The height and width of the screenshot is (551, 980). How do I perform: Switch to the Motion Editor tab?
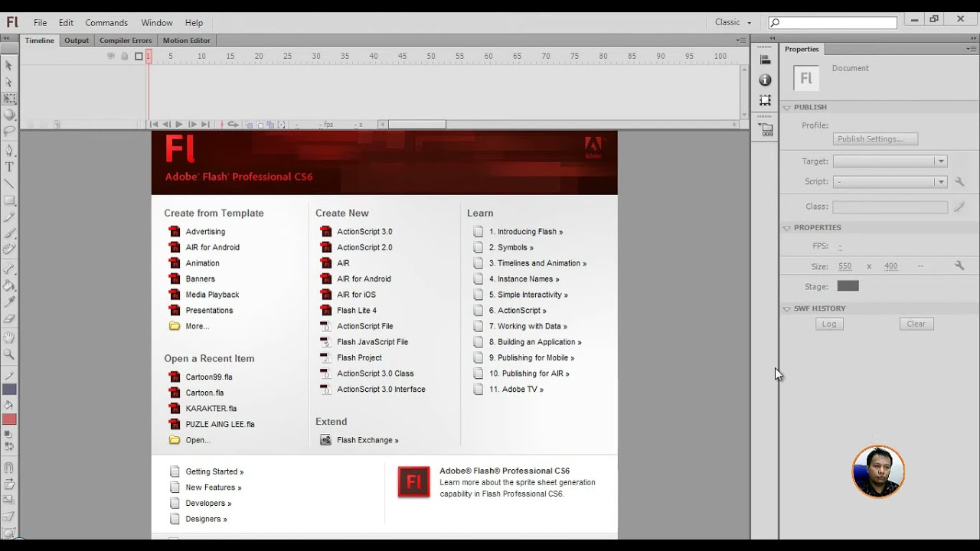click(x=186, y=41)
